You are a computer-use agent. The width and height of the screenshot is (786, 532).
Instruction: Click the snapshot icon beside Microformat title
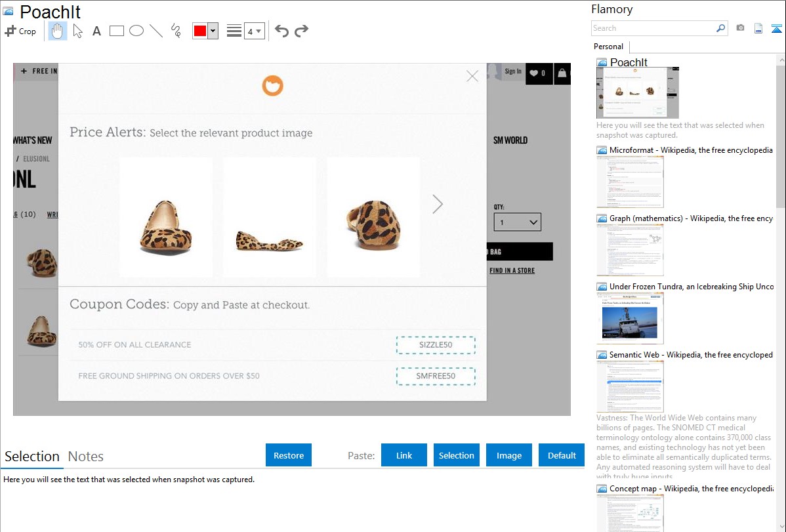(602, 150)
